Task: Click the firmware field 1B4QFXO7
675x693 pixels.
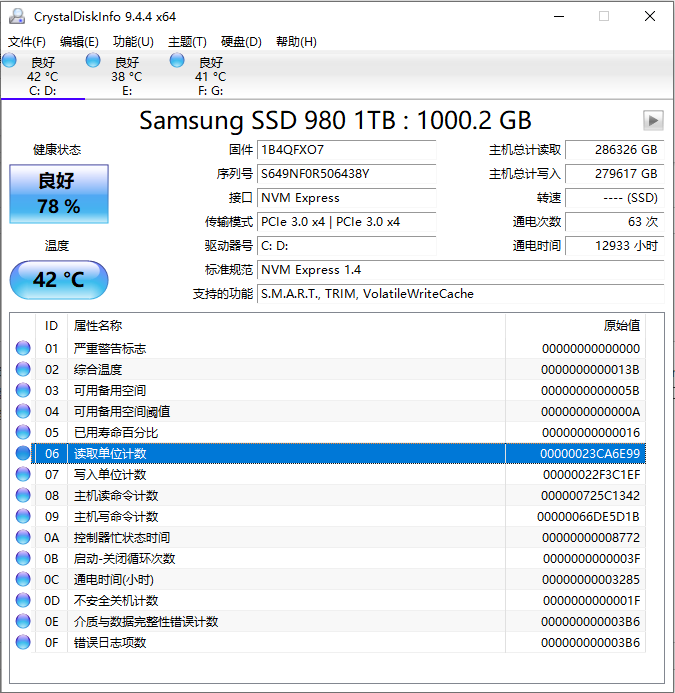Action: tap(347, 150)
